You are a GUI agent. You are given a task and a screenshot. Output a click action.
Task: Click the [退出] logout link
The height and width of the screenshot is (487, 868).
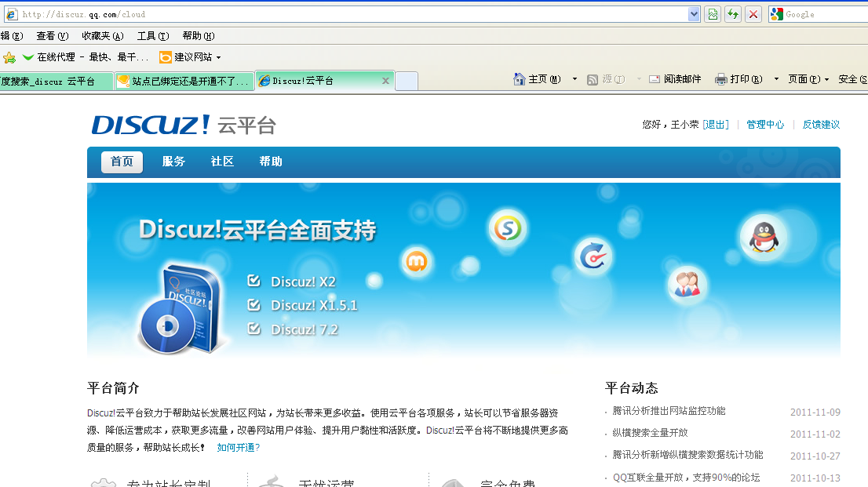pos(715,125)
